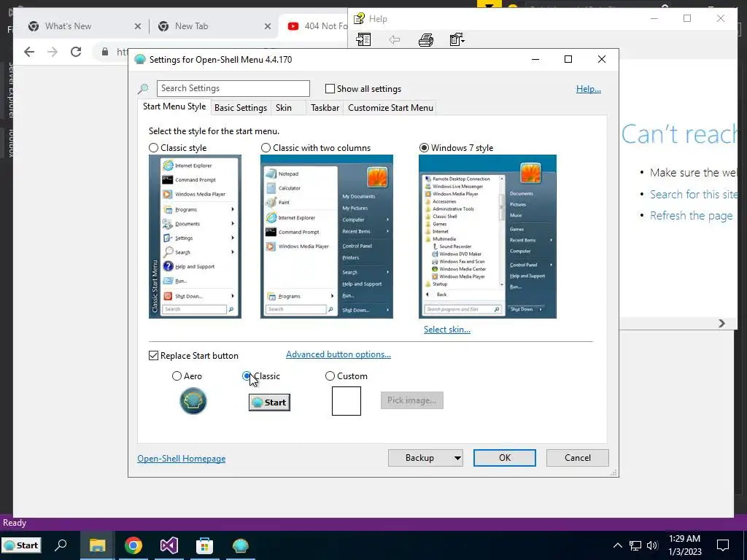The image size is (747, 560).
Task: Open the Customize Start Menu tab
Action: 391,108
